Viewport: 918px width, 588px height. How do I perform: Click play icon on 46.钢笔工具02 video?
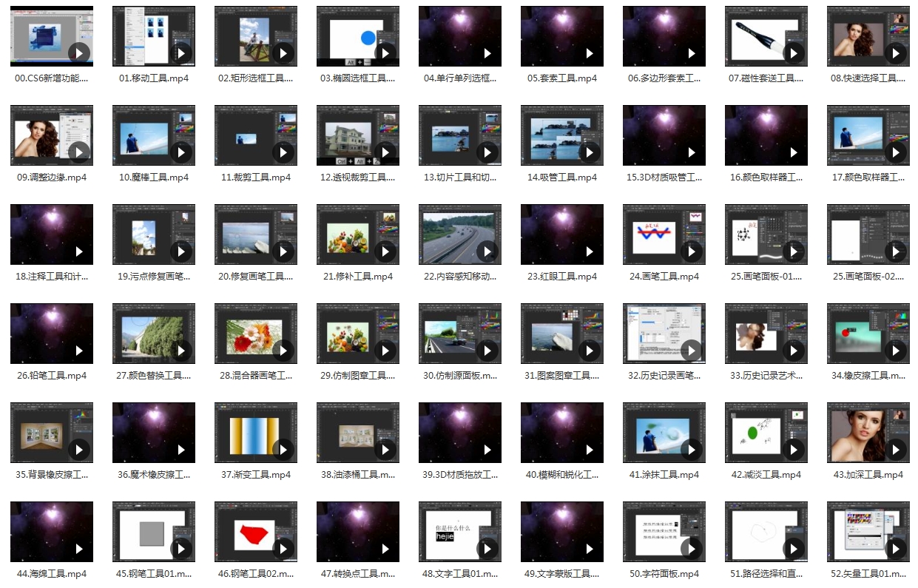283,549
